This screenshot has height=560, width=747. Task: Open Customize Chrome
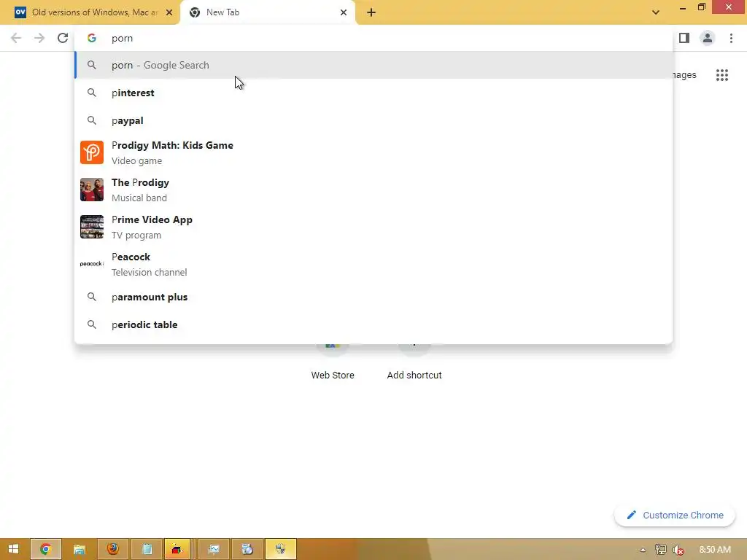(675, 516)
